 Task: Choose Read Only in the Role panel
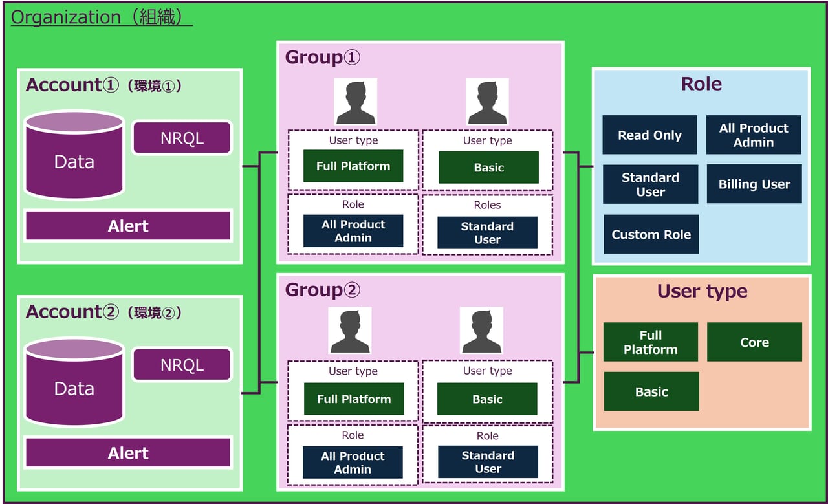[649, 135]
